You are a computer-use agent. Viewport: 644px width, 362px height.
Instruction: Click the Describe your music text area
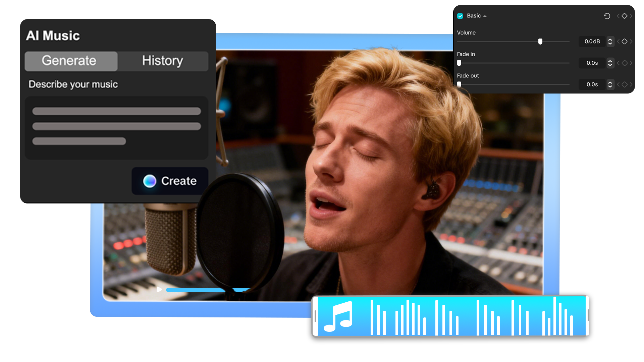click(x=116, y=127)
